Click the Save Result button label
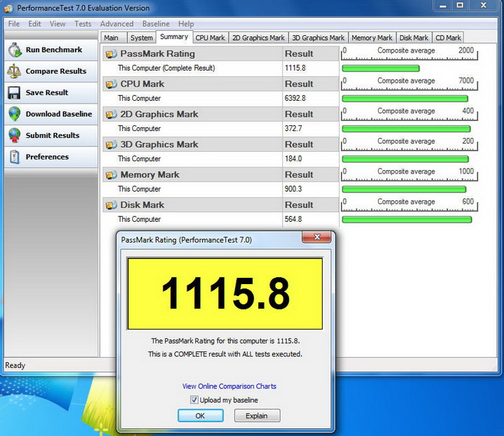The width and height of the screenshot is (504, 436). tap(47, 92)
